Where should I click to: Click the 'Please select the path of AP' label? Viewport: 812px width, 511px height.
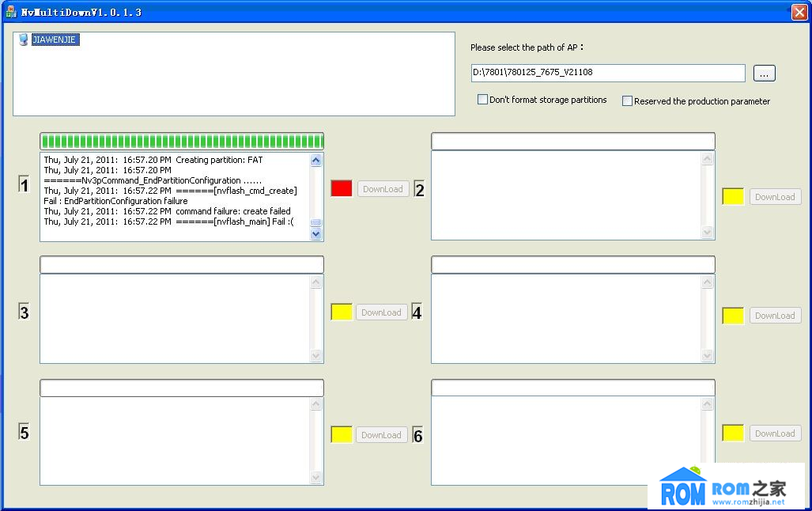point(527,47)
